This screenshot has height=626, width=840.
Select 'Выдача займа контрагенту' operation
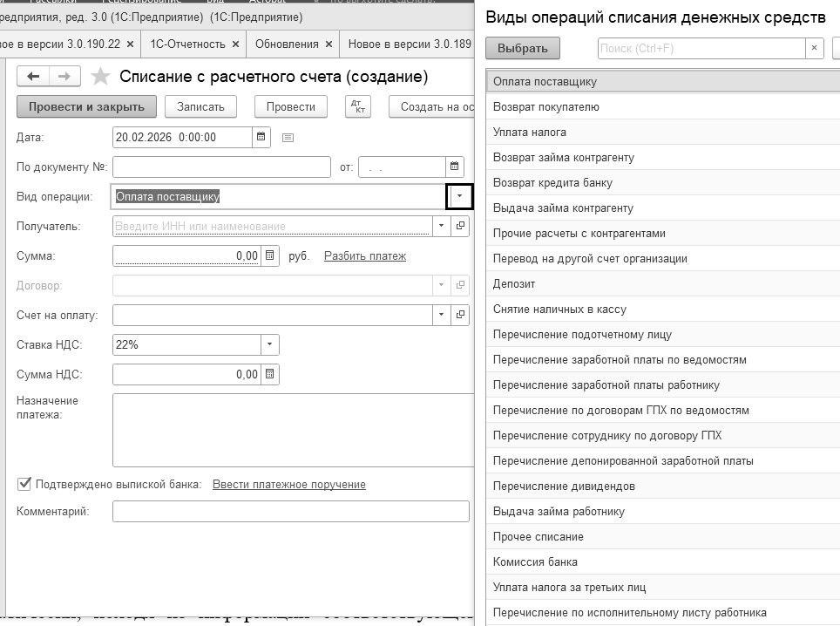click(x=663, y=208)
